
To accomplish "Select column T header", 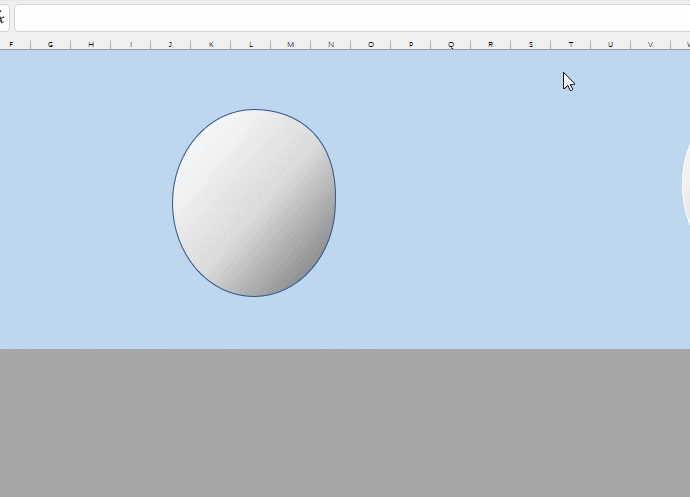I will click(x=570, y=44).
